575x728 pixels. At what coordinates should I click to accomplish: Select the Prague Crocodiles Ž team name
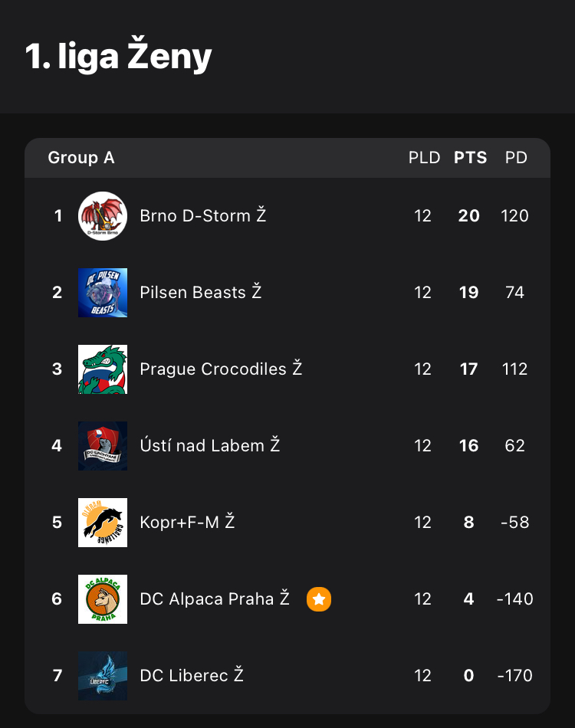click(x=221, y=369)
